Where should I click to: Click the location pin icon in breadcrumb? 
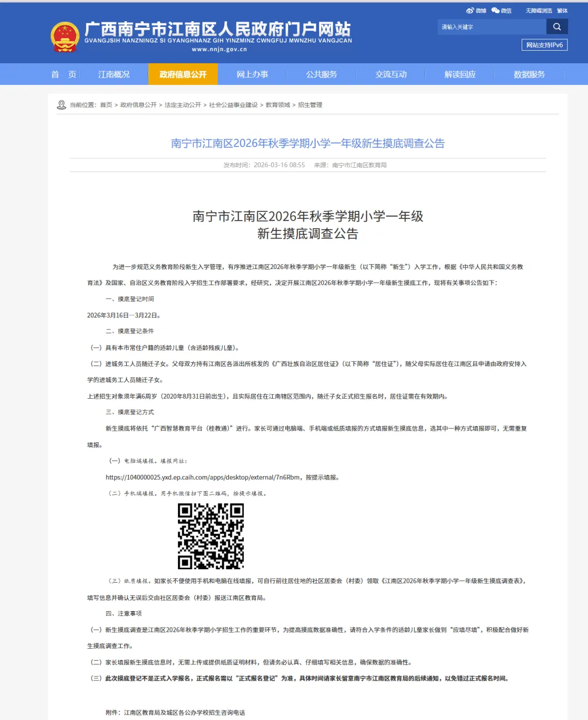62,105
